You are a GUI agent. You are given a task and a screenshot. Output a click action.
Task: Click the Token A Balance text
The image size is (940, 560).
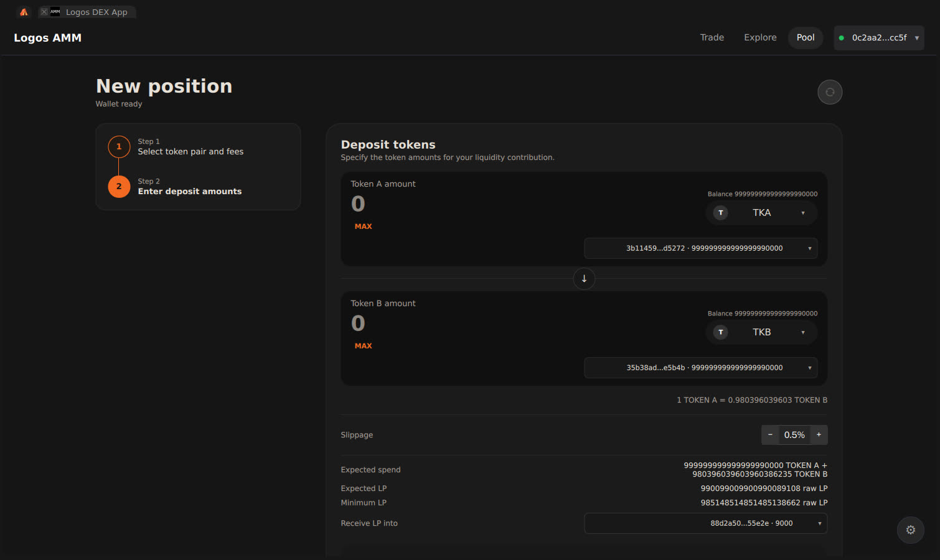(763, 194)
